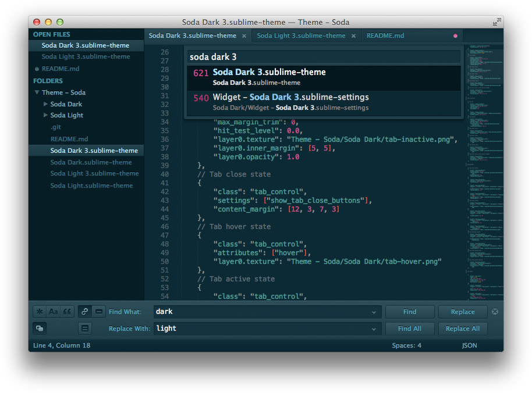
Task: Click the Find All button
Action: pyautogui.click(x=410, y=328)
